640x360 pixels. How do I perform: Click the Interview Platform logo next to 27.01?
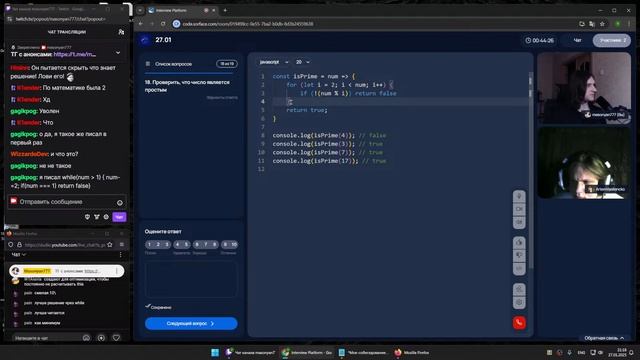pyautogui.click(x=145, y=40)
